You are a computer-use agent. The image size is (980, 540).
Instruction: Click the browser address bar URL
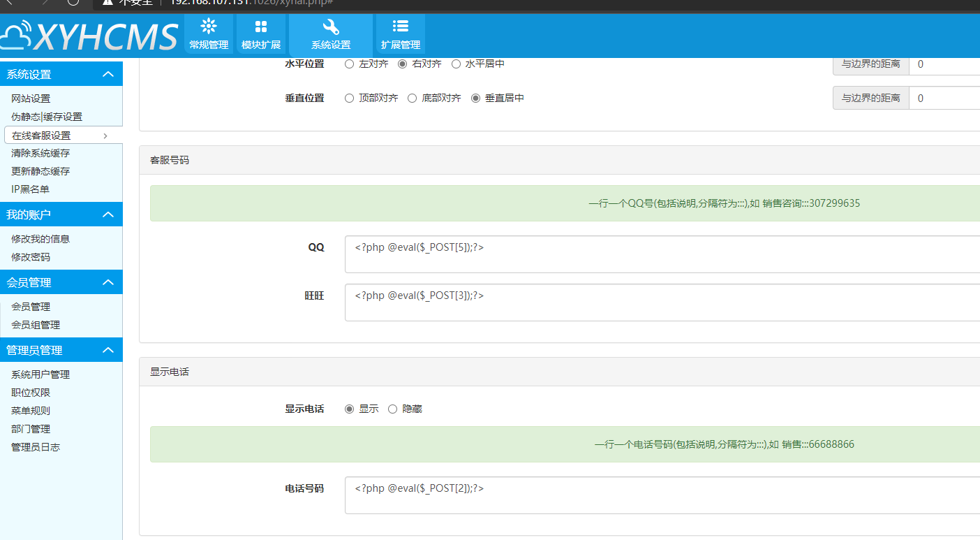tap(251, 2)
